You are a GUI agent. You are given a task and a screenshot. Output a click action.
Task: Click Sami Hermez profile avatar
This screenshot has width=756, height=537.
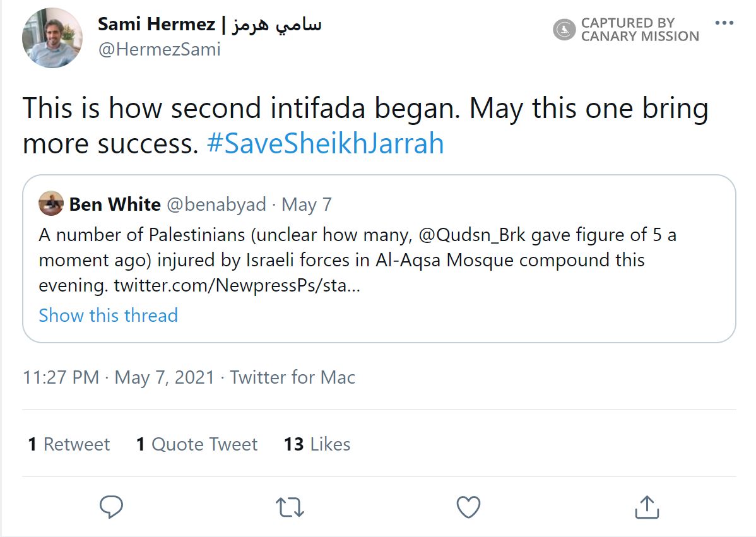click(x=52, y=38)
